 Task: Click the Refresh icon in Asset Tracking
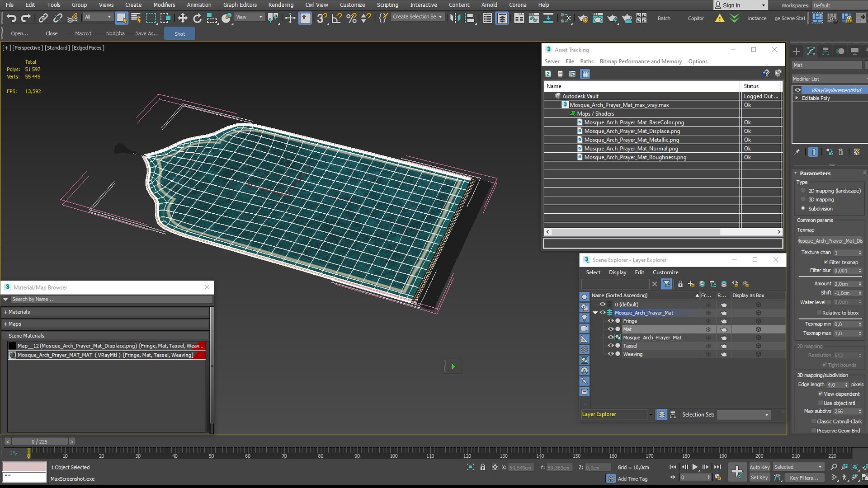(x=548, y=74)
